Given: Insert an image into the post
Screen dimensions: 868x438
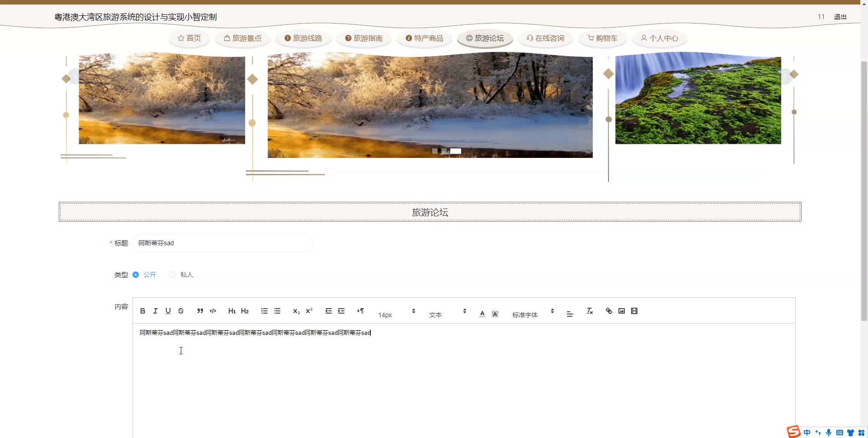Looking at the screenshot, I should click(x=622, y=311).
